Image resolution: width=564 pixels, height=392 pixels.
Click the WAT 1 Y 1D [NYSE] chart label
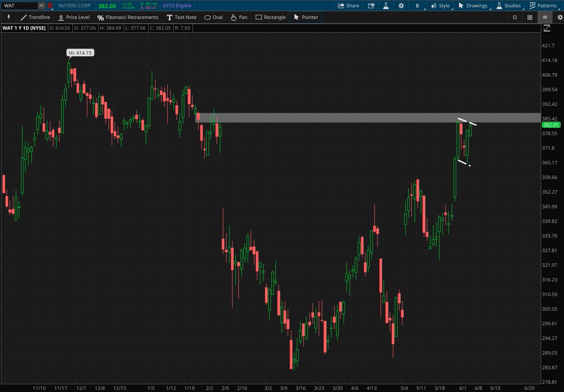(x=23, y=28)
